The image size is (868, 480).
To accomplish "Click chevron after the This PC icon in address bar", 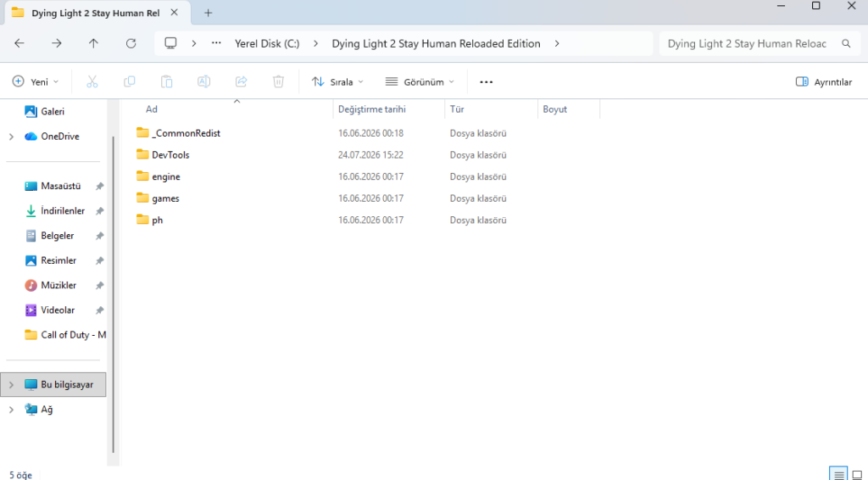I will point(194,43).
